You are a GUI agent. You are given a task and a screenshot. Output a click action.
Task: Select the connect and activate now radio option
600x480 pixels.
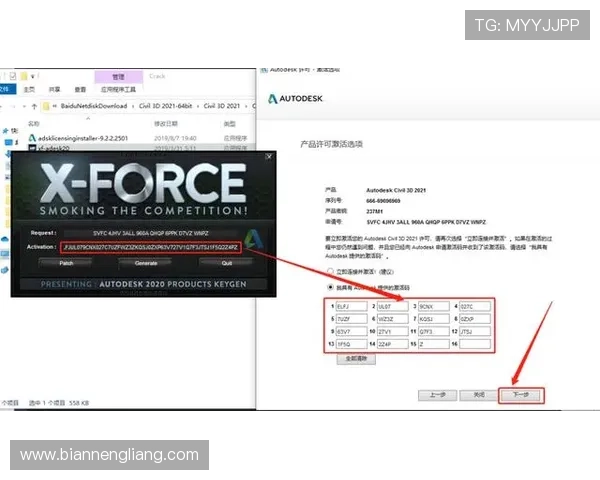(x=330, y=271)
